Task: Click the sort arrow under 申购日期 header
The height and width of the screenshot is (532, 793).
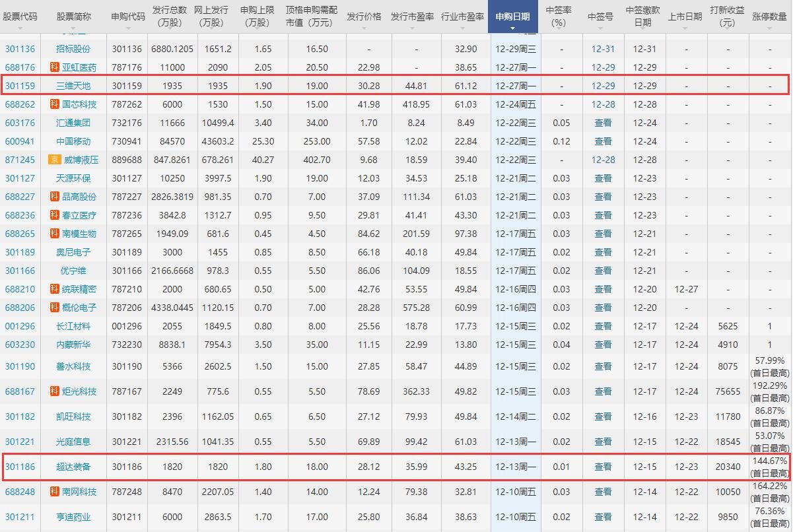Action: point(512,28)
